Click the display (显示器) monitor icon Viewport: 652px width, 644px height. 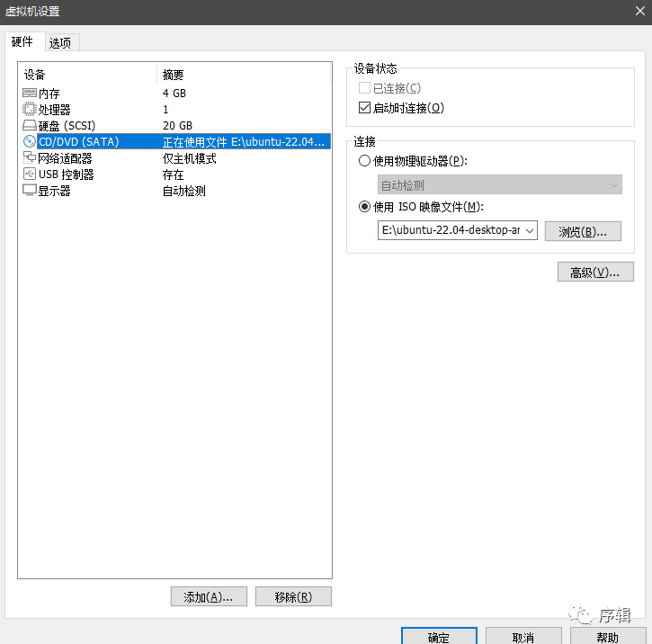pyautogui.click(x=30, y=191)
